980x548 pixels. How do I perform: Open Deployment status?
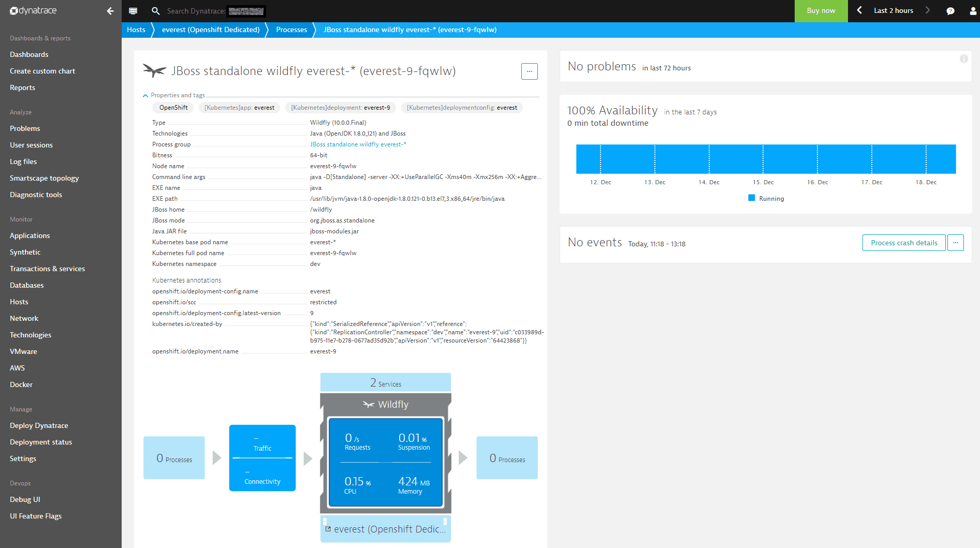pyautogui.click(x=41, y=442)
